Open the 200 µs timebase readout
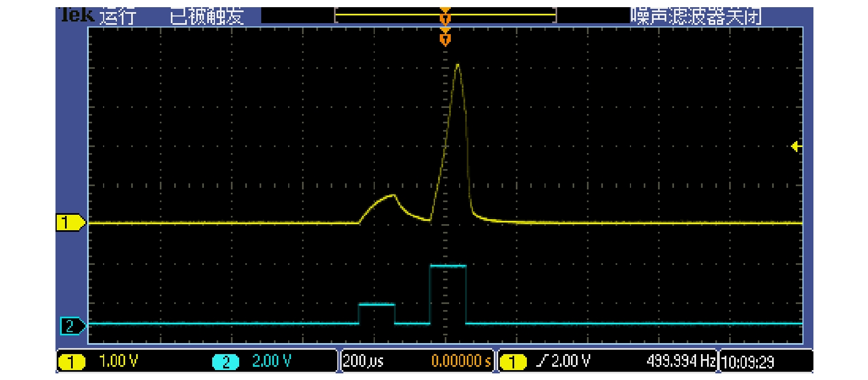This screenshot has height=380, width=868. (363, 361)
